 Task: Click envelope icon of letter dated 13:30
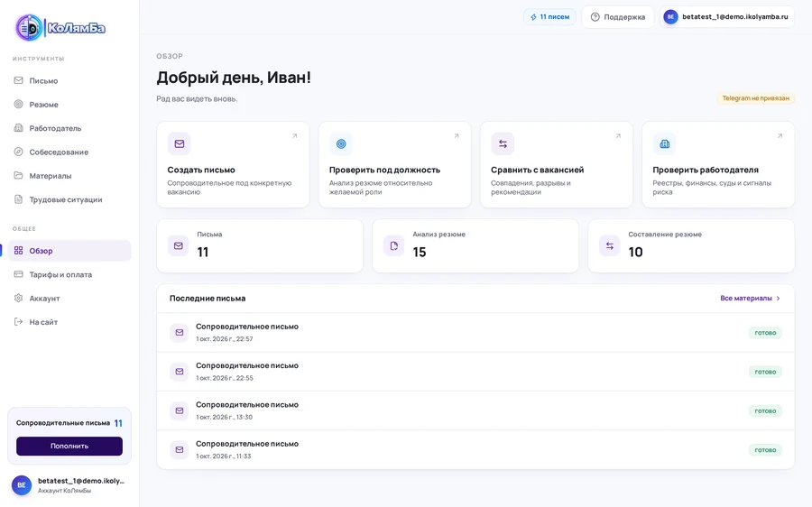tap(180, 410)
